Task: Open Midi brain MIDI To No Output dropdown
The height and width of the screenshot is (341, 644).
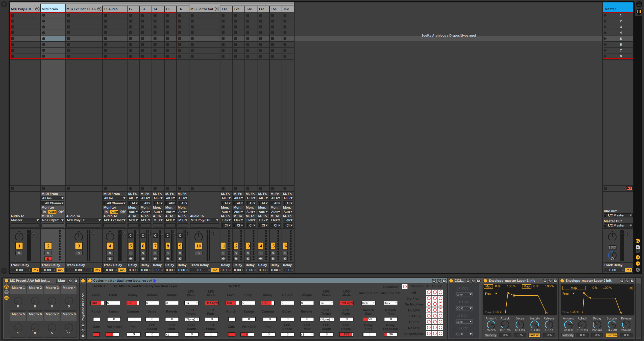Action: coord(53,220)
